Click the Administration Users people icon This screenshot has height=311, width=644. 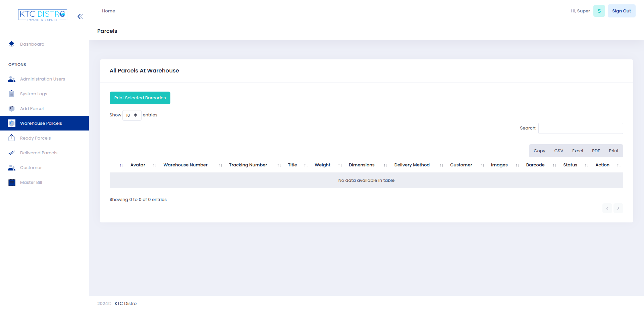click(12, 79)
